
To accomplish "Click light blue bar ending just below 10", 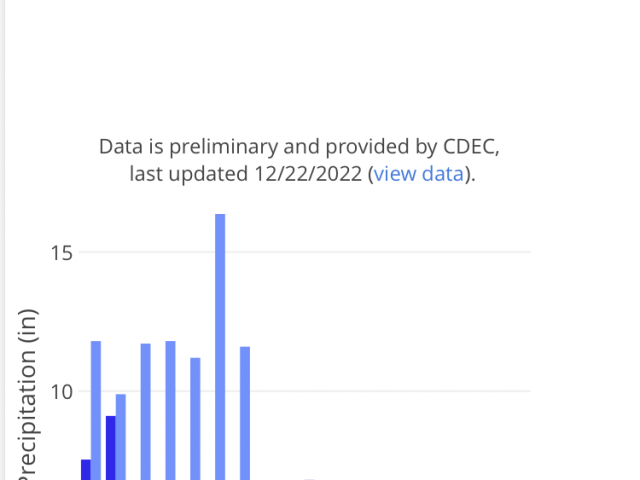I will pos(121,437).
